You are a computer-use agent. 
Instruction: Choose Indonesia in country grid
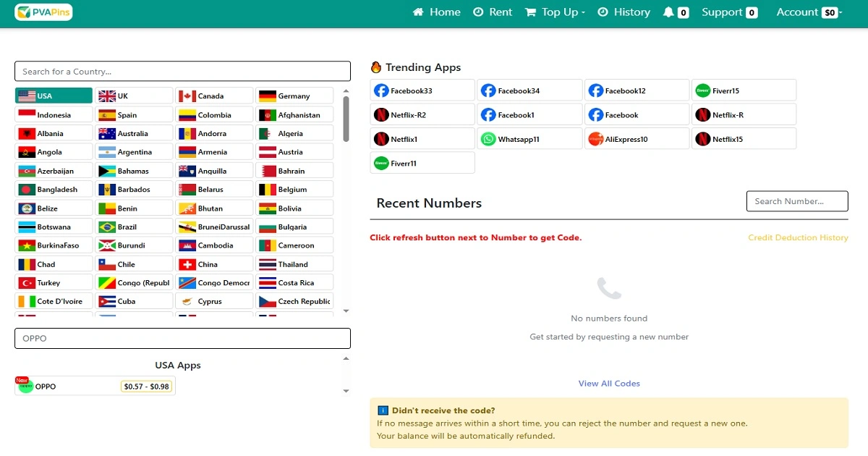(x=54, y=114)
